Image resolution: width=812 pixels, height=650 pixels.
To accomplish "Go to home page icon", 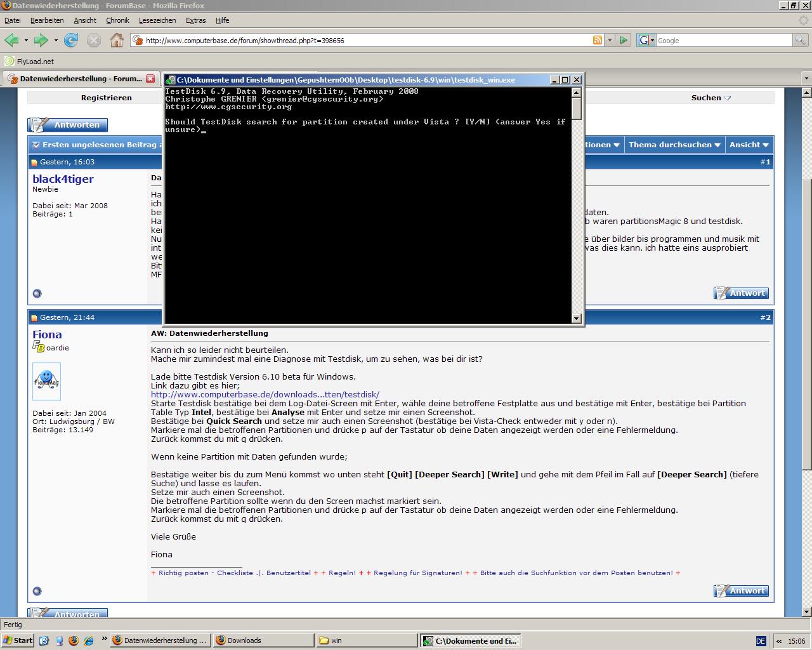I will point(117,40).
